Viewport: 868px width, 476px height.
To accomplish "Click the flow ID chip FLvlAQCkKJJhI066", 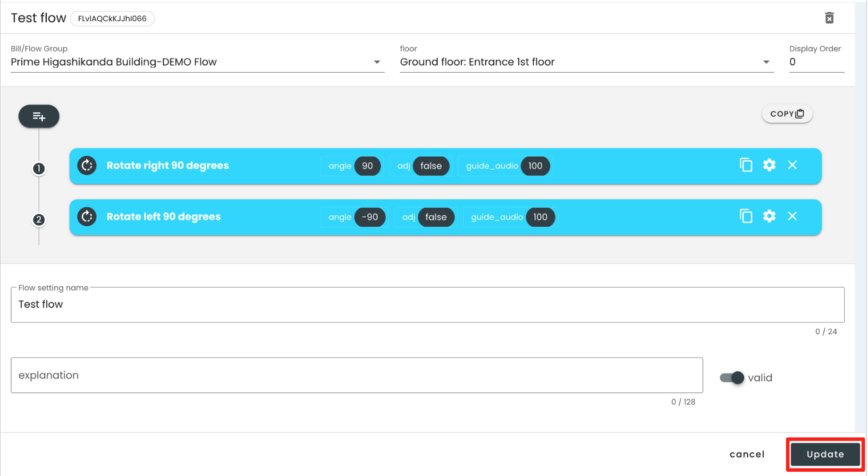I will (x=112, y=18).
